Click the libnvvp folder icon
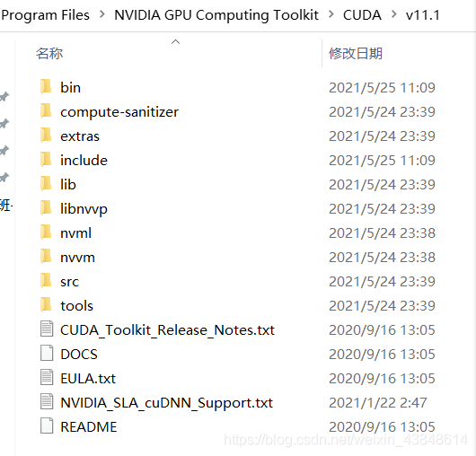Image resolution: width=476 pixels, height=456 pixels. coord(46,208)
